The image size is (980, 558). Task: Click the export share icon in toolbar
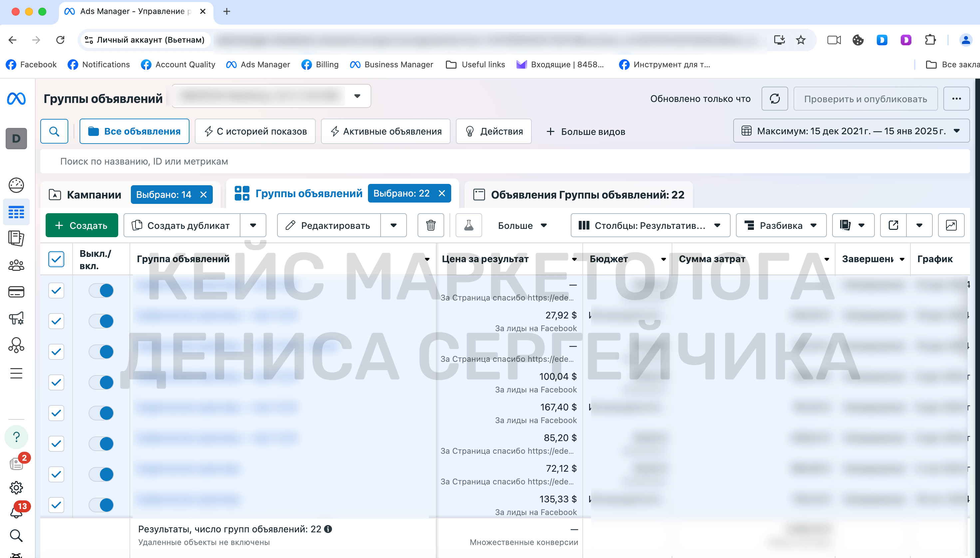point(893,225)
